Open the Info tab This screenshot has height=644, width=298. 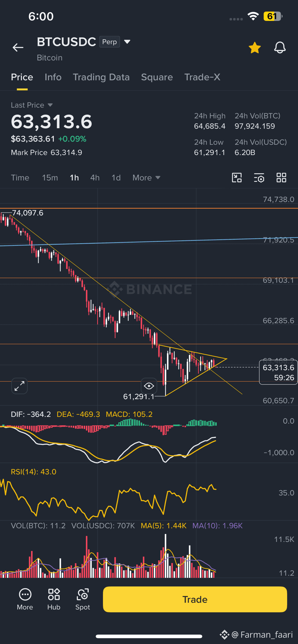pyautogui.click(x=53, y=77)
